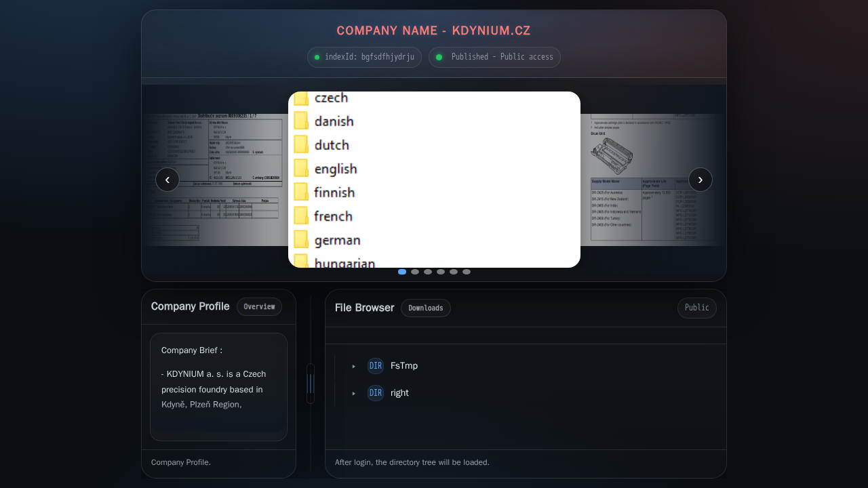Jump to the fifth carousel dot

(x=454, y=272)
